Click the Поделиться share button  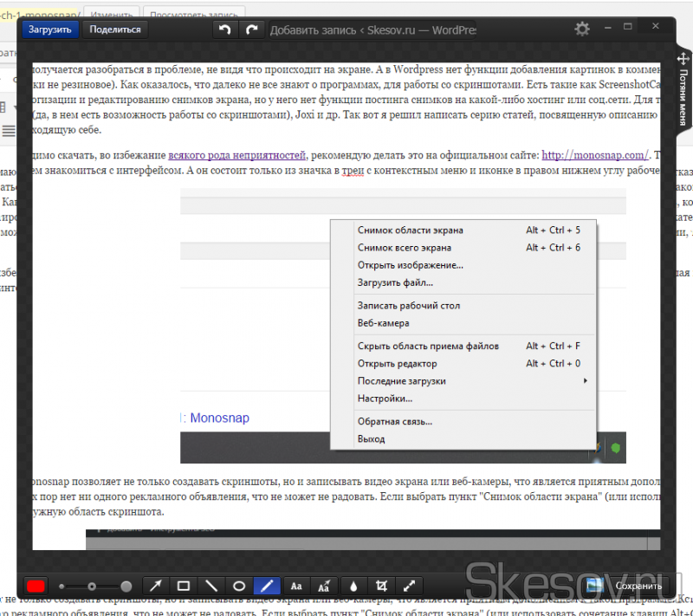(x=116, y=29)
